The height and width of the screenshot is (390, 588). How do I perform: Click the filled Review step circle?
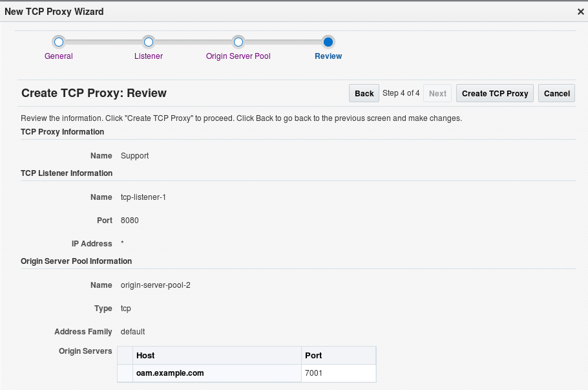click(328, 41)
